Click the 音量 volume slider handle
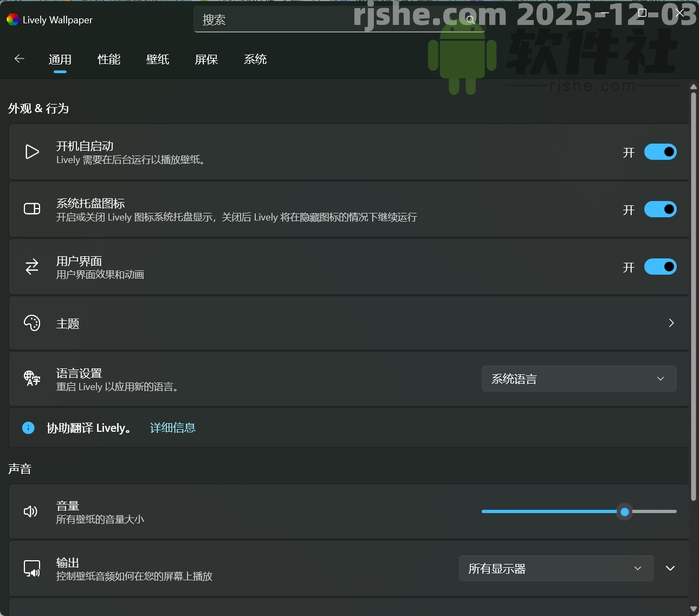The height and width of the screenshot is (616, 699). point(625,511)
